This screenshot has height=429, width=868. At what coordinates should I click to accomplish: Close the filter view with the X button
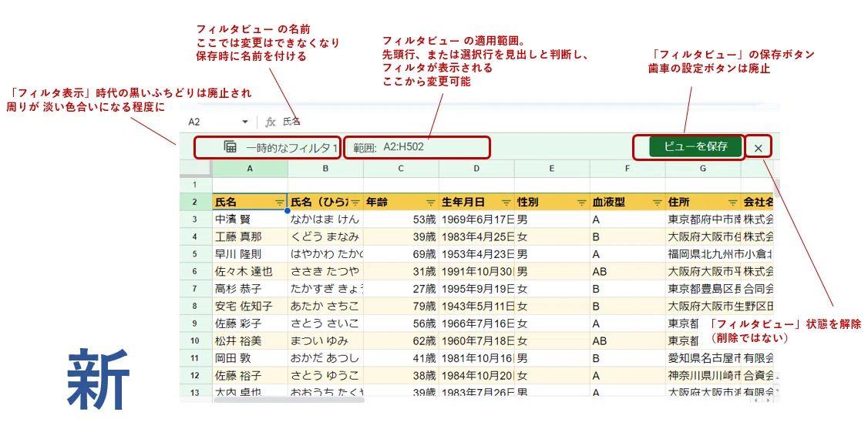point(759,148)
